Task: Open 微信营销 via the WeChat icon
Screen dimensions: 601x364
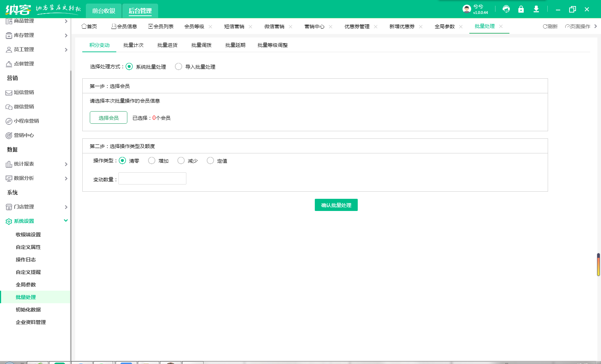Action: [x=9, y=107]
